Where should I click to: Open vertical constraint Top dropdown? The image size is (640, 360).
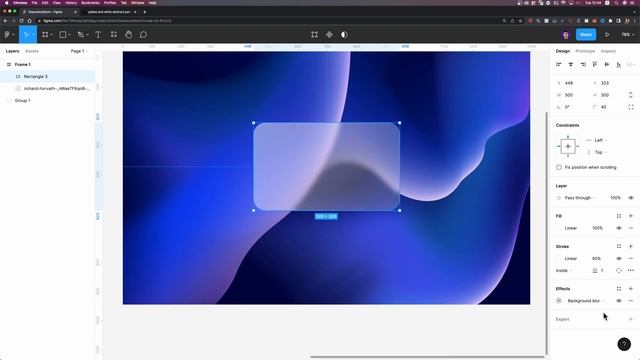tap(597, 152)
